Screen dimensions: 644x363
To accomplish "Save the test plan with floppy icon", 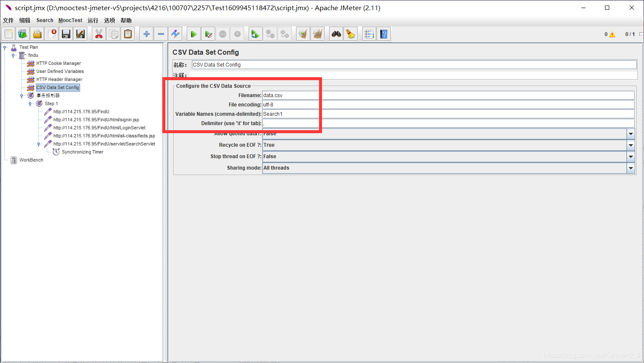I will tap(66, 34).
